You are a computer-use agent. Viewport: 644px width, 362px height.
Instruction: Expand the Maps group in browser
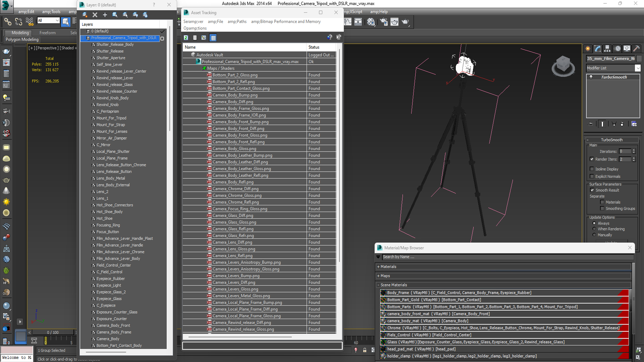pyautogui.click(x=378, y=276)
